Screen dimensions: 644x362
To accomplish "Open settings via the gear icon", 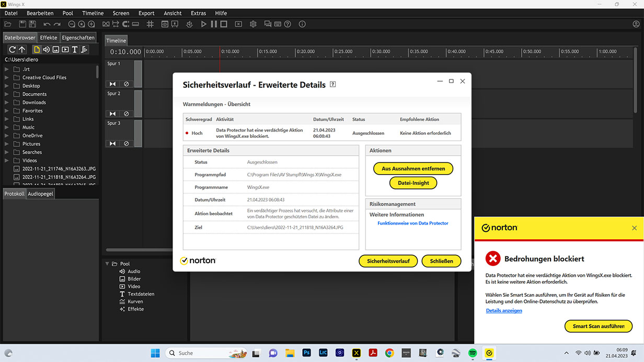I will point(253,24).
